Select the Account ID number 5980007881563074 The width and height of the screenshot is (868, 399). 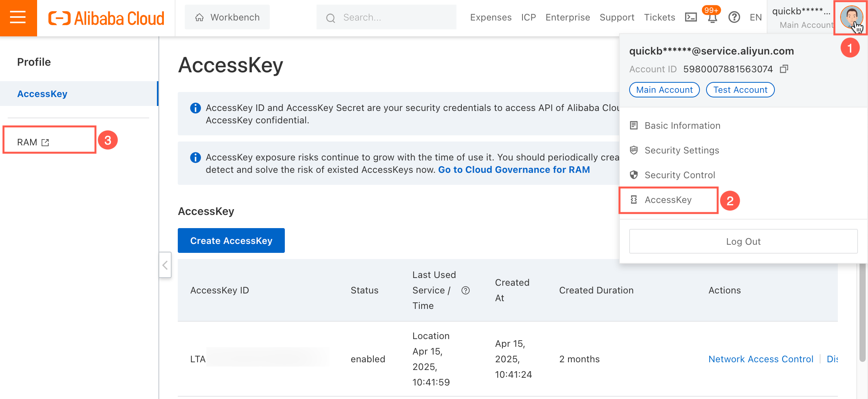728,69
